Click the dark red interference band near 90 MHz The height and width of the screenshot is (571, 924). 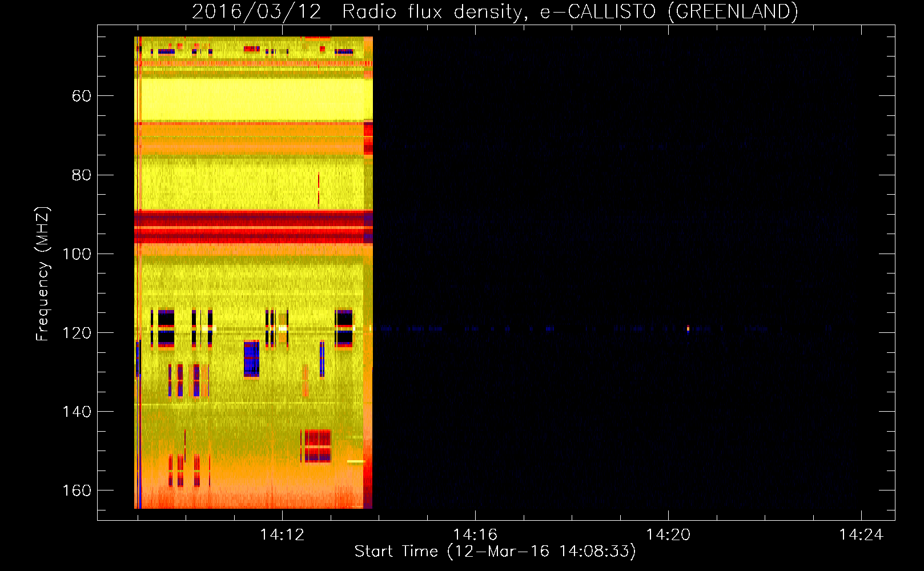[x=254, y=227]
